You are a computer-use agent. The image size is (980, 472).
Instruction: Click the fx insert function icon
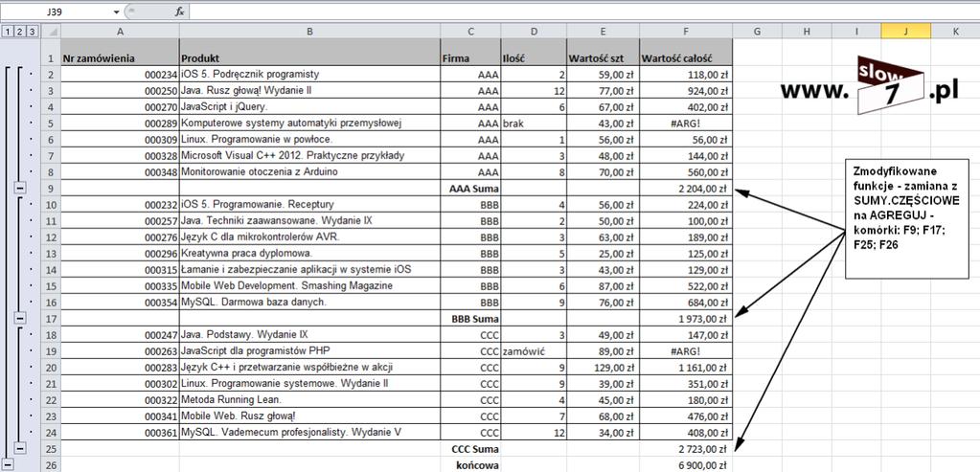pyautogui.click(x=179, y=11)
